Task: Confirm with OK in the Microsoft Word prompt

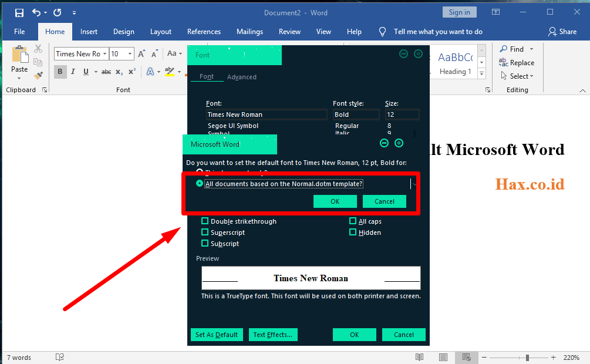Action: pos(335,201)
